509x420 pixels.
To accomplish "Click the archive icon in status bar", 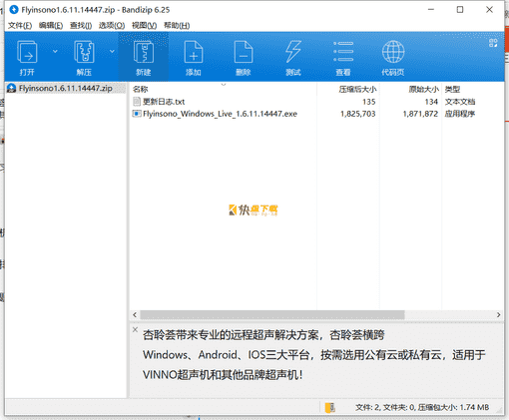I will (330, 407).
